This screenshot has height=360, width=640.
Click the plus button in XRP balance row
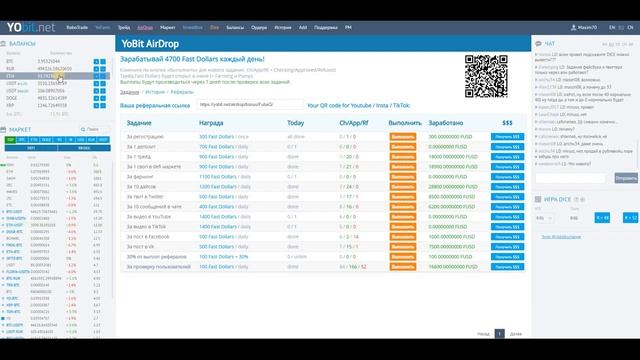(96, 106)
